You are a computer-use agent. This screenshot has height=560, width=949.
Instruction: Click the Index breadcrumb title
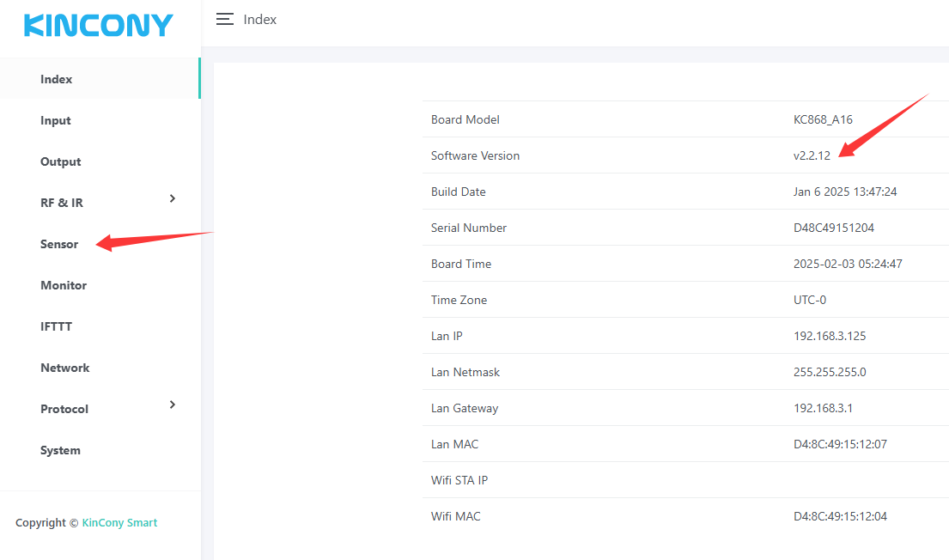coord(260,19)
